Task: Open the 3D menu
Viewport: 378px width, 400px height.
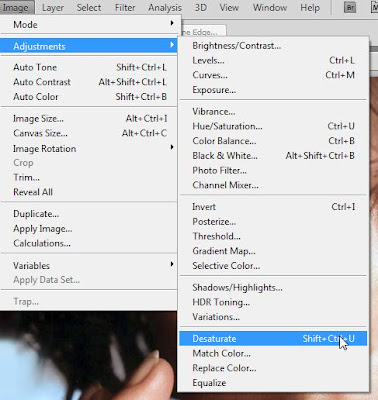Action: coord(201,7)
